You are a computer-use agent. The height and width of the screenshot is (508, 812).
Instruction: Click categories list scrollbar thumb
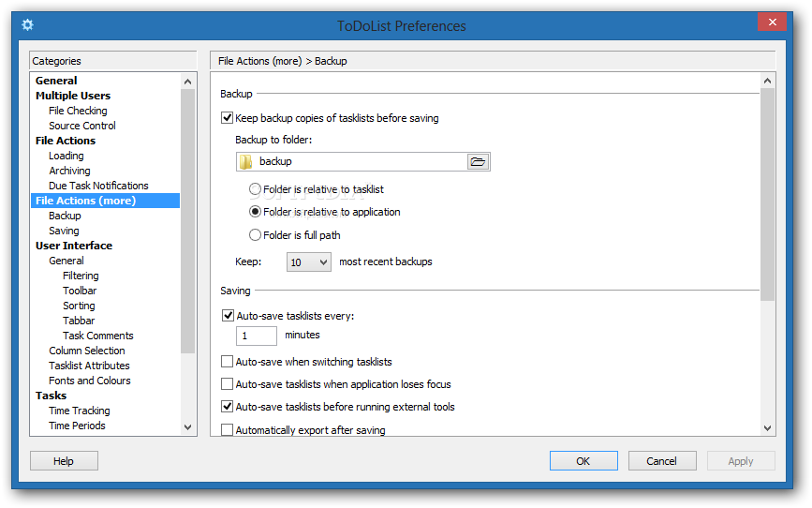pos(188,221)
